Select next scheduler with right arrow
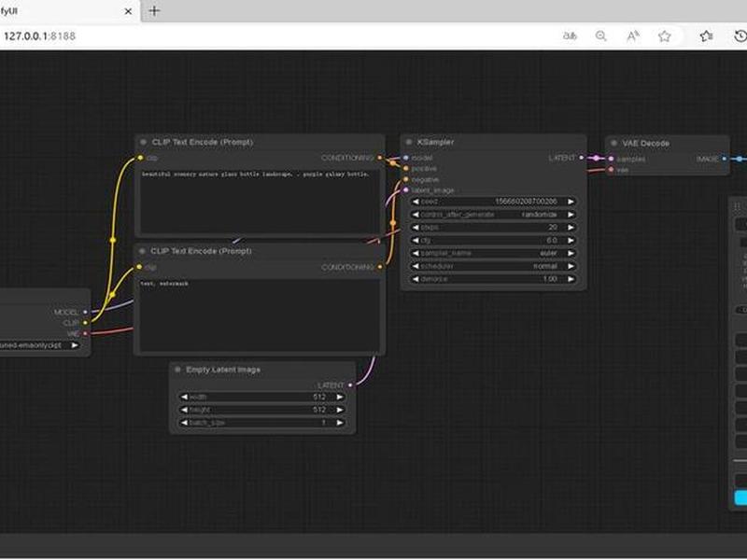This screenshot has height=560, width=747. point(571,266)
